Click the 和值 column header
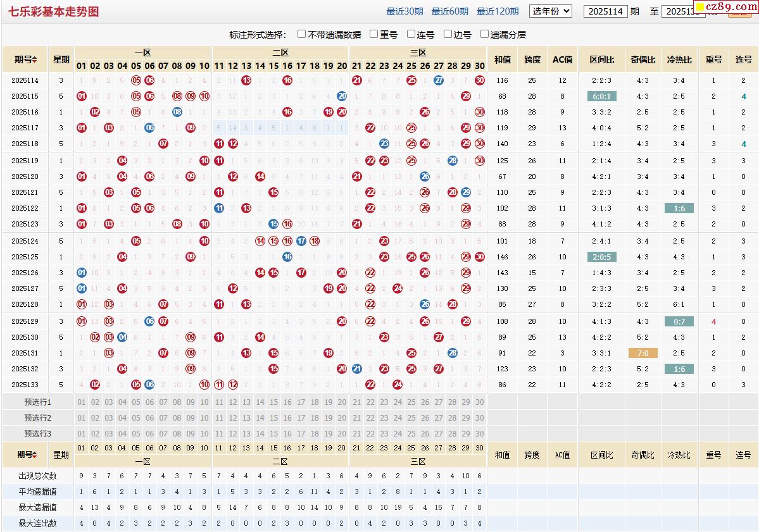The height and width of the screenshot is (532, 759). (x=503, y=59)
